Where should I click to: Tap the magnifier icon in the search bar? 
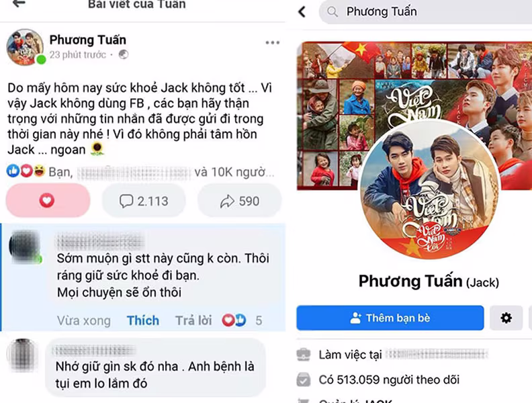click(332, 12)
